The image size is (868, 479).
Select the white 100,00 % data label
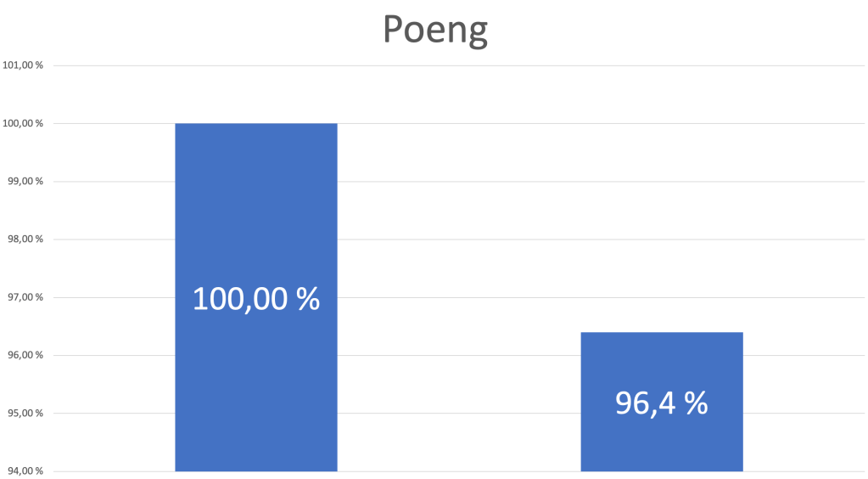pos(255,298)
